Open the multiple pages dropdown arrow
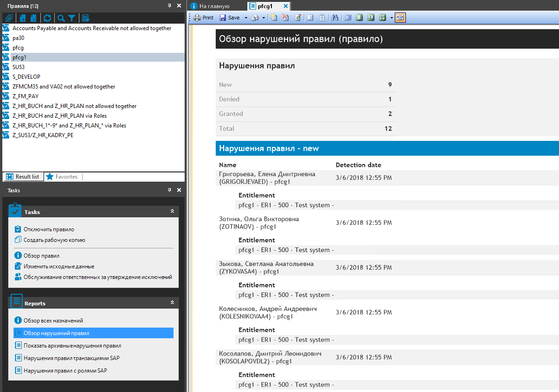 [392, 18]
